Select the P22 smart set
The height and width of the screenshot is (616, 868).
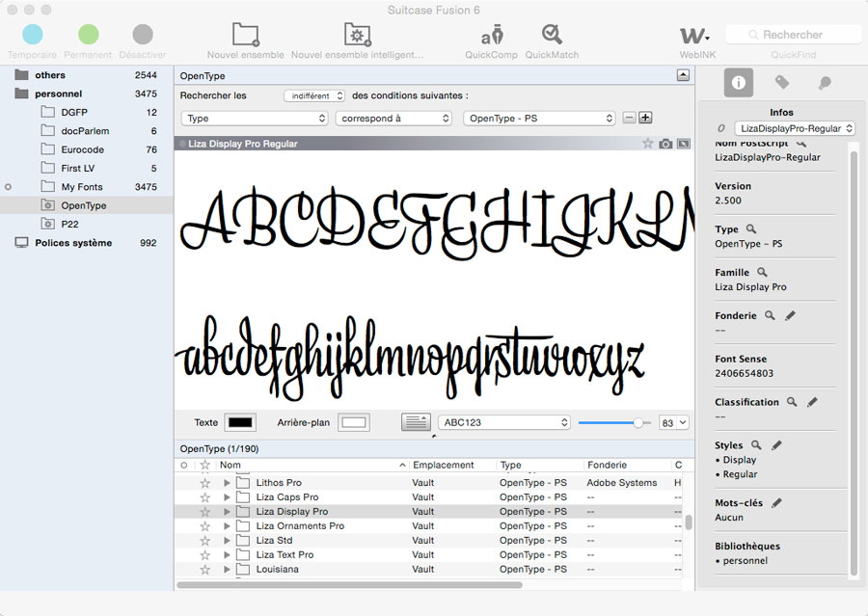[87, 225]
